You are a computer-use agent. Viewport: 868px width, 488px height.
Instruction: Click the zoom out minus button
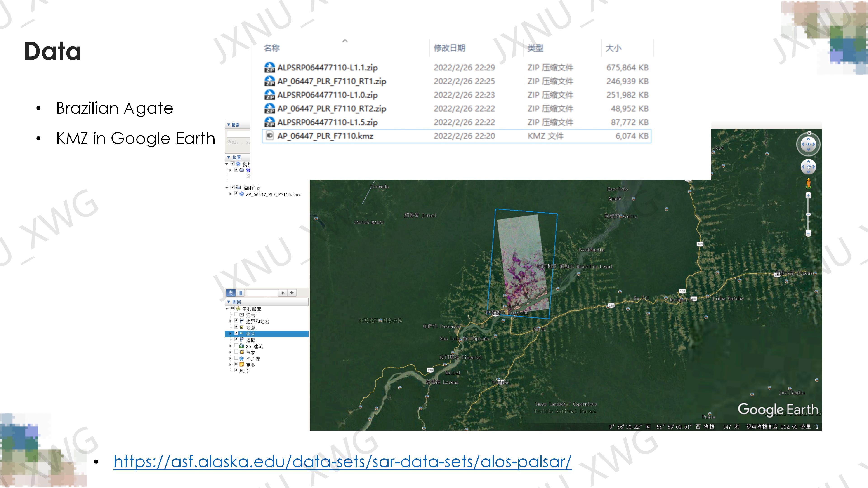click(808, 233)
